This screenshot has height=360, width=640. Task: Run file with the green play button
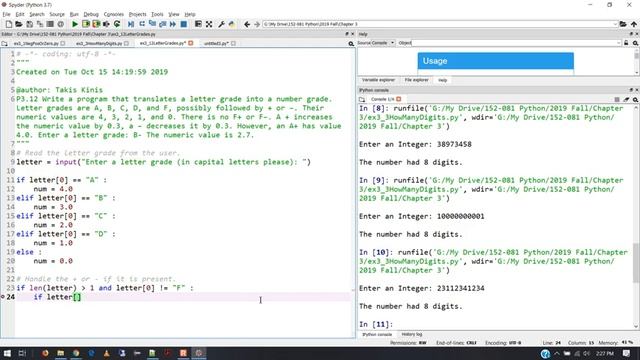click(x=75, y=24)
